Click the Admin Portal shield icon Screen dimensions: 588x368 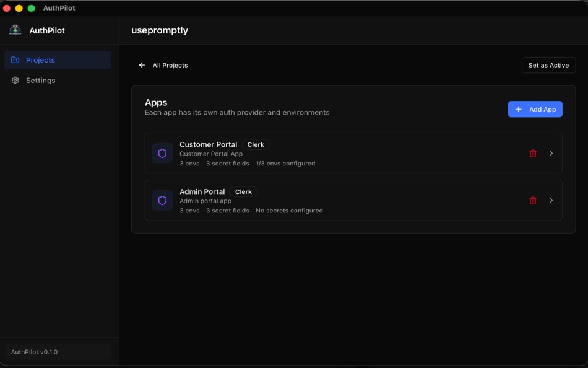click(162, 201)
